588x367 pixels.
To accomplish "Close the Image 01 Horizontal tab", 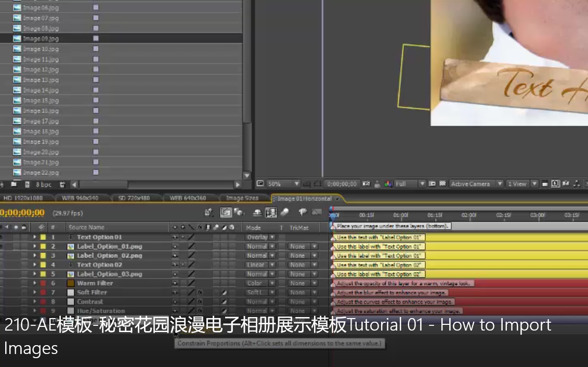I will coord(337,198).
